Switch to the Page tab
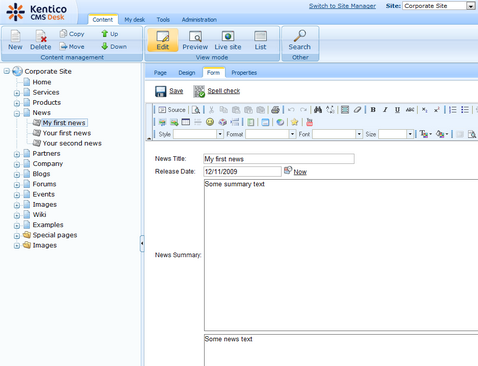 (x=160, y=73)
